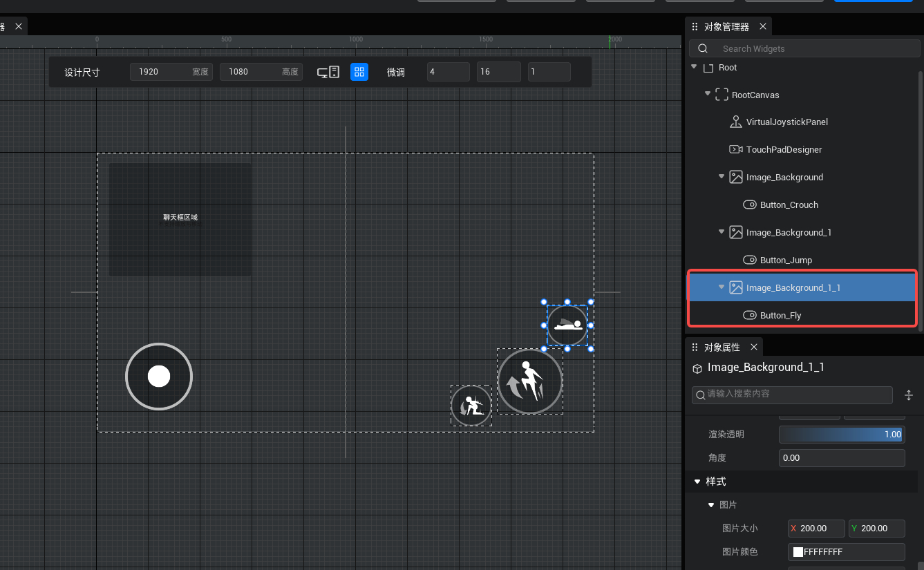Close the 对象属性 panel tab

click(754, 347)
